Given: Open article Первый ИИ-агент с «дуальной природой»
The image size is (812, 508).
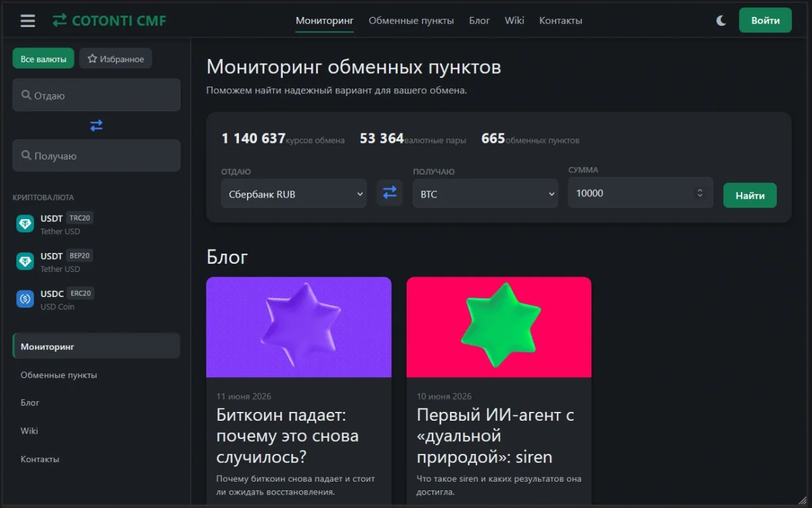Looking at the screenshot, I should pos(495,436).
